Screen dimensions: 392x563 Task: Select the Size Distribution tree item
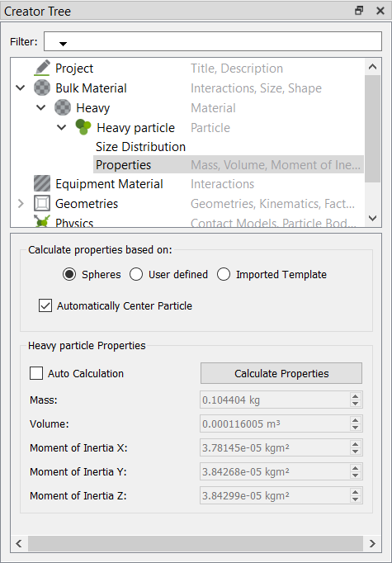click(141, 146)
